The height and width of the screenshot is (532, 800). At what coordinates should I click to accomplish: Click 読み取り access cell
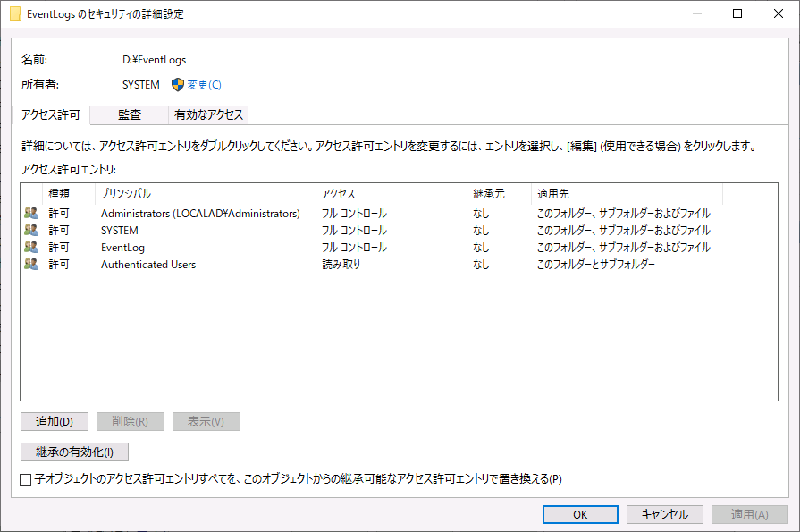[341, 264]
